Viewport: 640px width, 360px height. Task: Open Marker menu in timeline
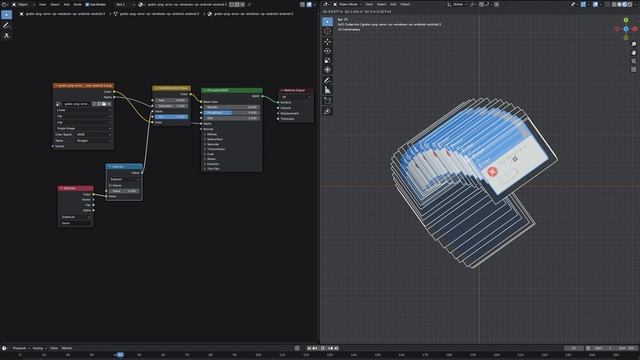click(67, 348)
